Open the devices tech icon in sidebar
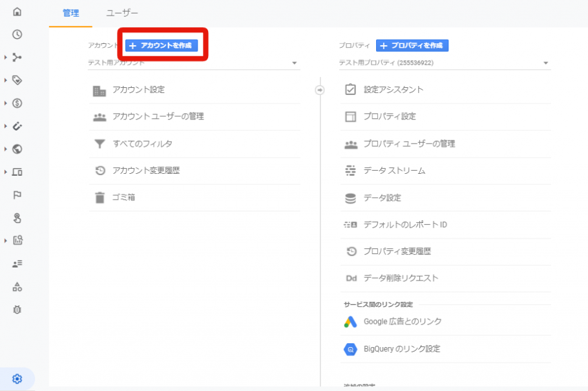 (x=17, y=172)
